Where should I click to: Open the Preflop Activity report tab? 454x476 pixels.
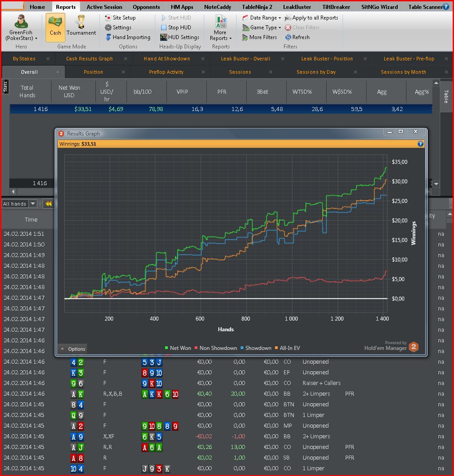pyautogui.click(x=166, y=72)
